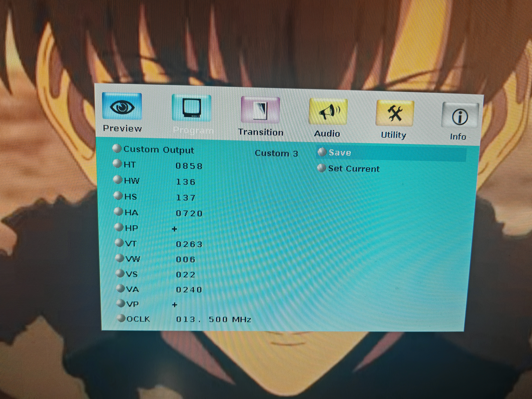Edit the VW value 006
The width and height of the screenshot is (532, 399).
click(x=186, y=259)
